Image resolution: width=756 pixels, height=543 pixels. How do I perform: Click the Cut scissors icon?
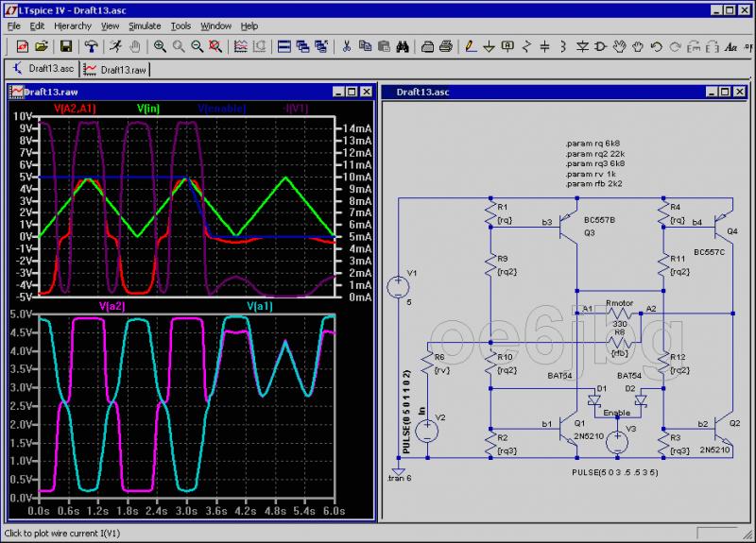(x=347, y=45)
